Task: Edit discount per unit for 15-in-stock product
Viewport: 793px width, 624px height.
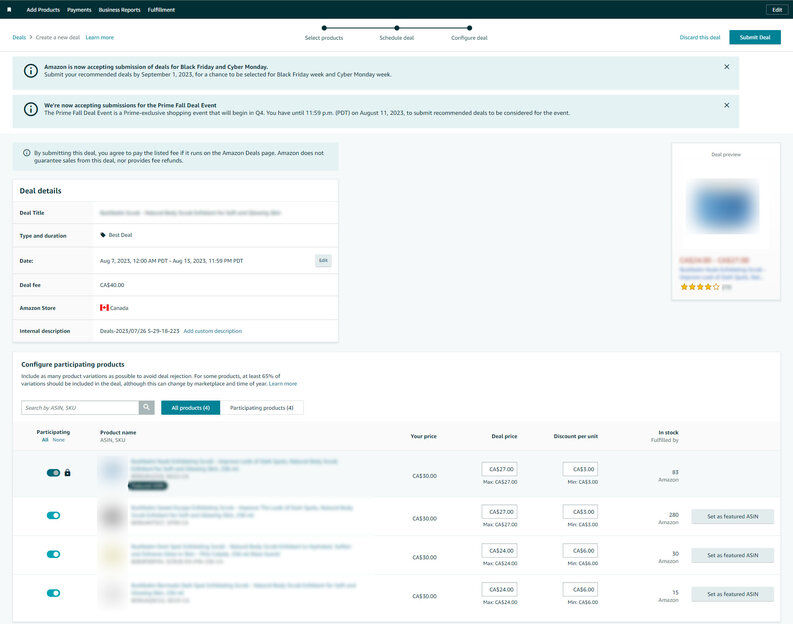Action: coord(580,590)
